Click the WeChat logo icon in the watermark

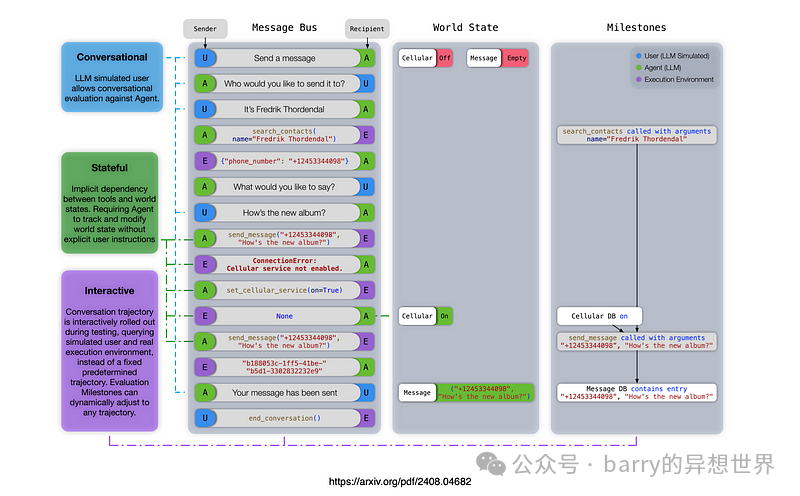pos(491,464)
